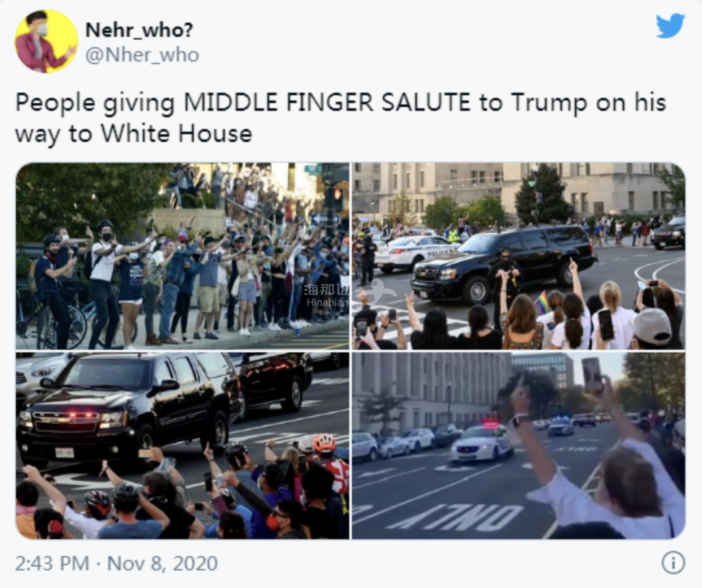Open the SUV motorcade close-up photo
Screen dimensions: 702x588
click(x=182, y=446)
